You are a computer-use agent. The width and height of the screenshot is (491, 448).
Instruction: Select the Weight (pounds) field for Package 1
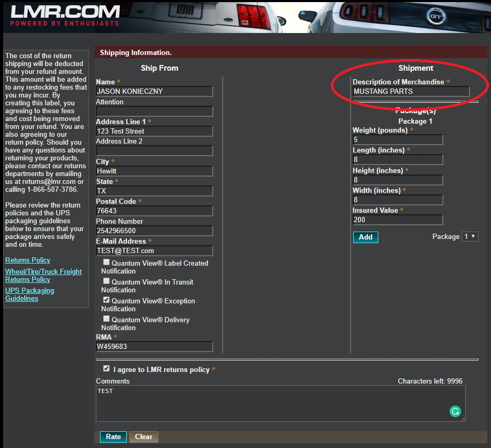397,139
